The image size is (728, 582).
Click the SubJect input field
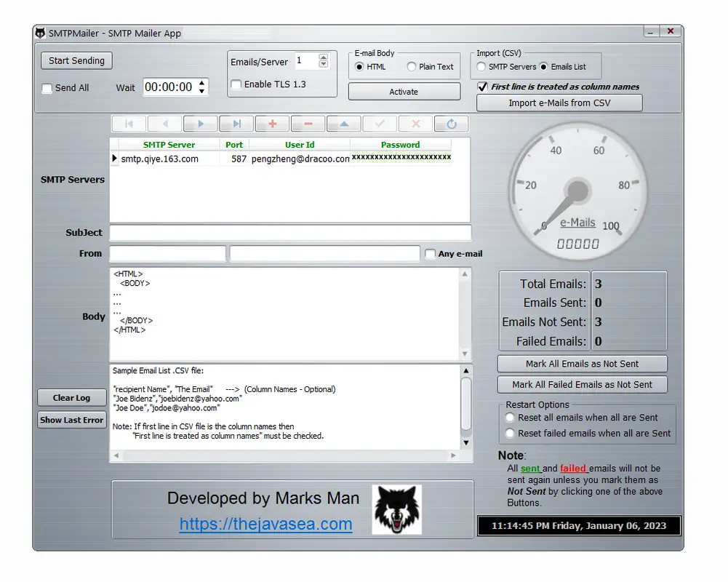coord(291,233)
